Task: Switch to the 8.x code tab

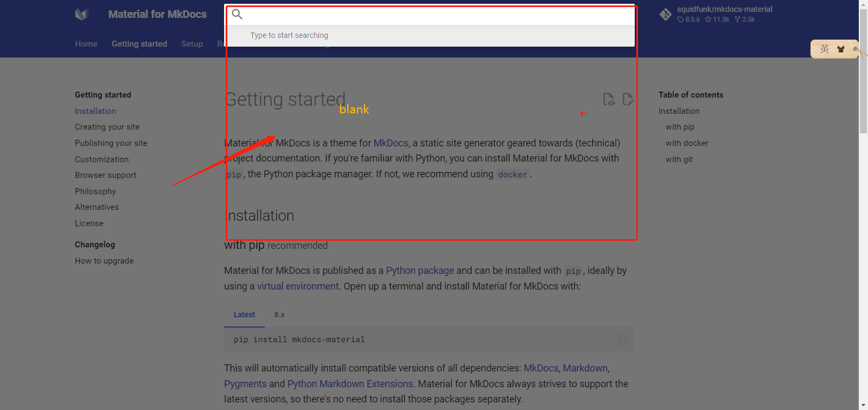Action: (x=279, y=315)
